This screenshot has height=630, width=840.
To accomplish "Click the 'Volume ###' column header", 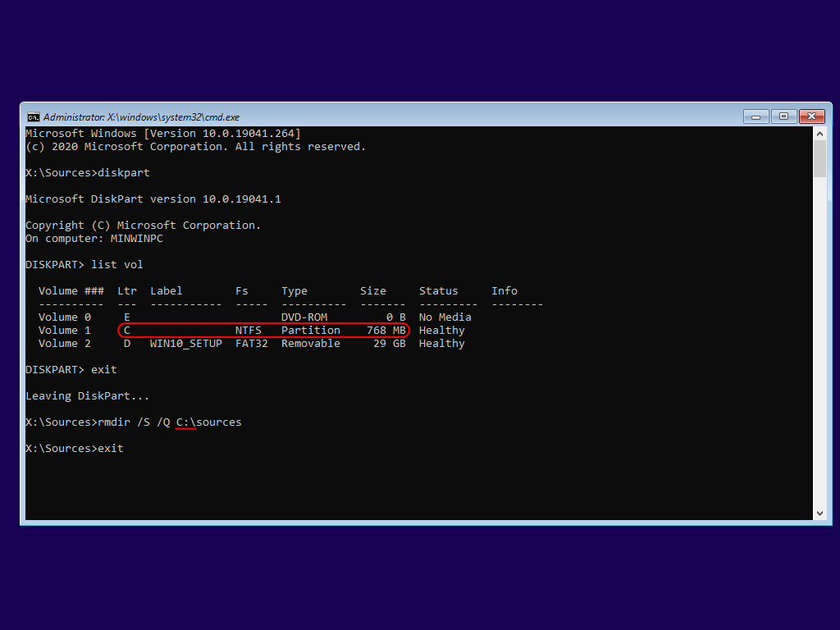I will (x=71, y=291).
